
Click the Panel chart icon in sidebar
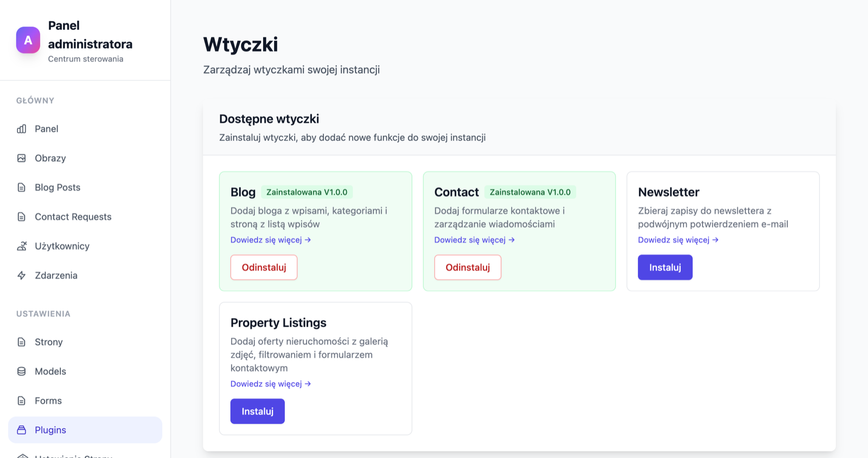click(22, 129)
